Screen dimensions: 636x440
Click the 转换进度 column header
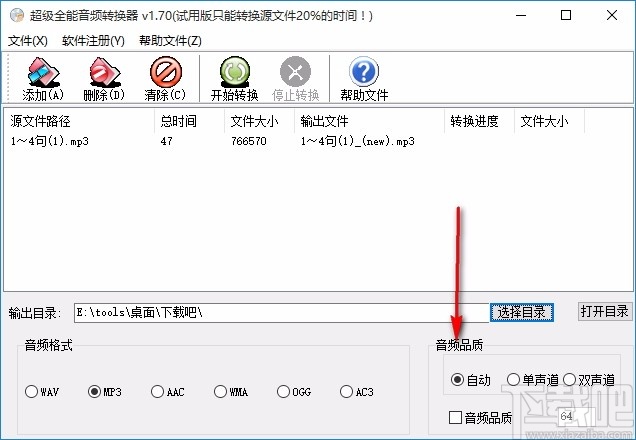click(x=479, y=121)
